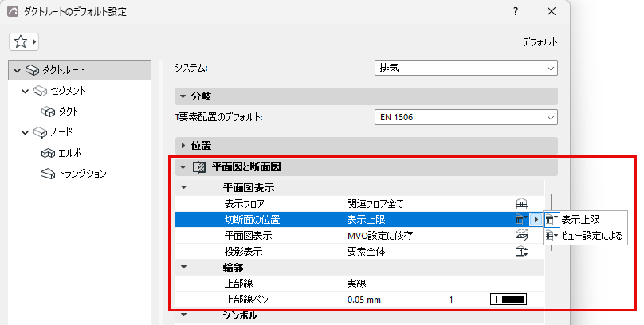Collapse the 平面図表示 group triangle
The width and height of the screenshot is (644, 325).
tap(183, 187)
